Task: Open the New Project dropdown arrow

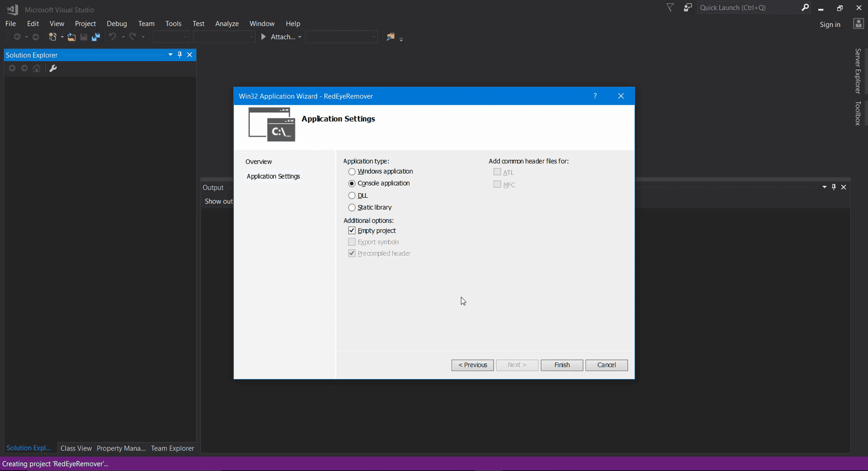Action: click(x=62, y=37)
